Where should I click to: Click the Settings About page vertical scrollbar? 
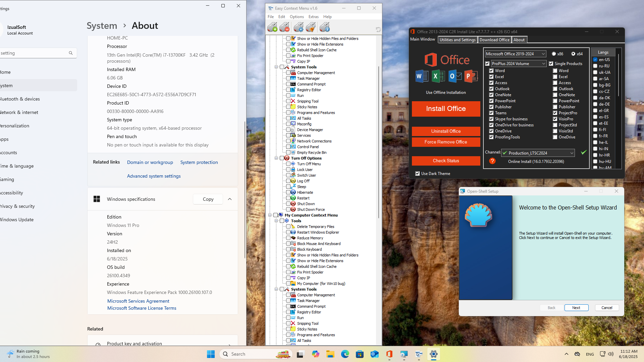coord(245,189)
